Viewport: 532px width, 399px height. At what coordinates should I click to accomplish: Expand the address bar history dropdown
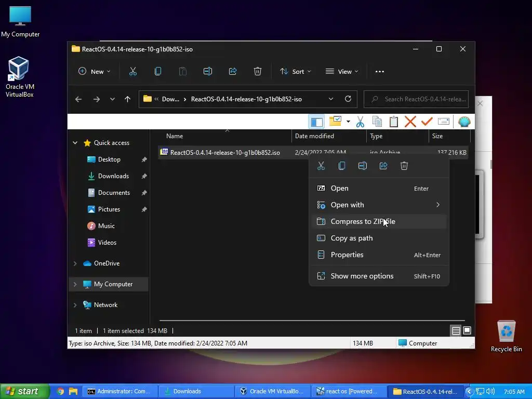click(x=331, y=99)
